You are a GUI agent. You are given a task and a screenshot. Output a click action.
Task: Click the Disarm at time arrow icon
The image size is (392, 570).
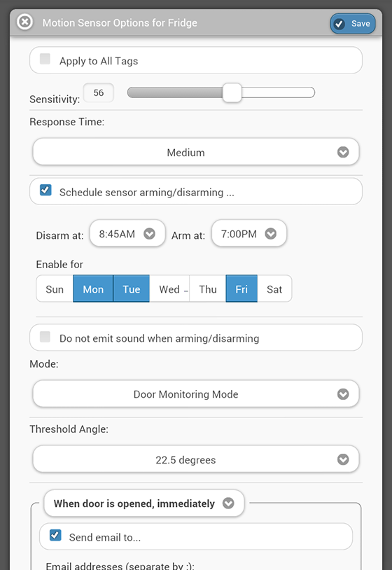(x=149, y=234)
